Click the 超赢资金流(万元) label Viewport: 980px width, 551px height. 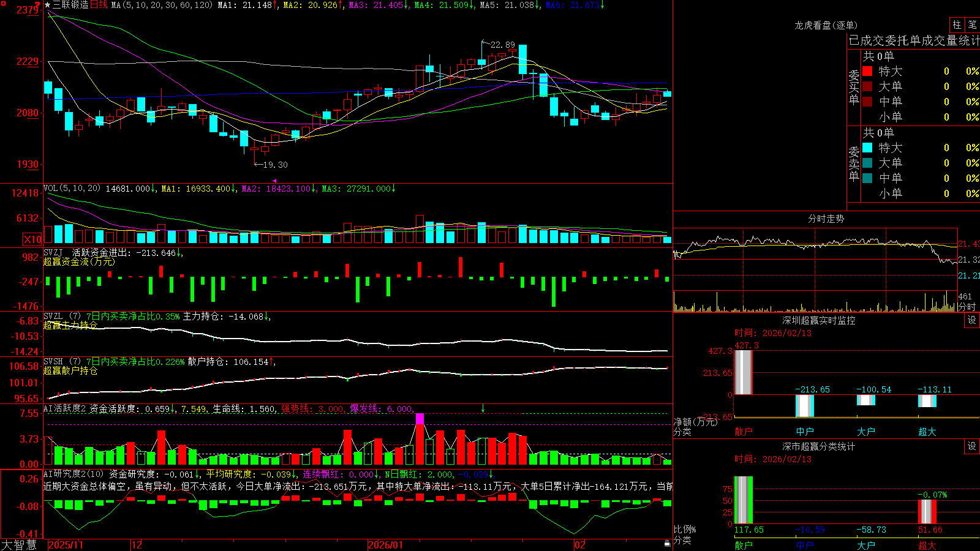point(79,261)
